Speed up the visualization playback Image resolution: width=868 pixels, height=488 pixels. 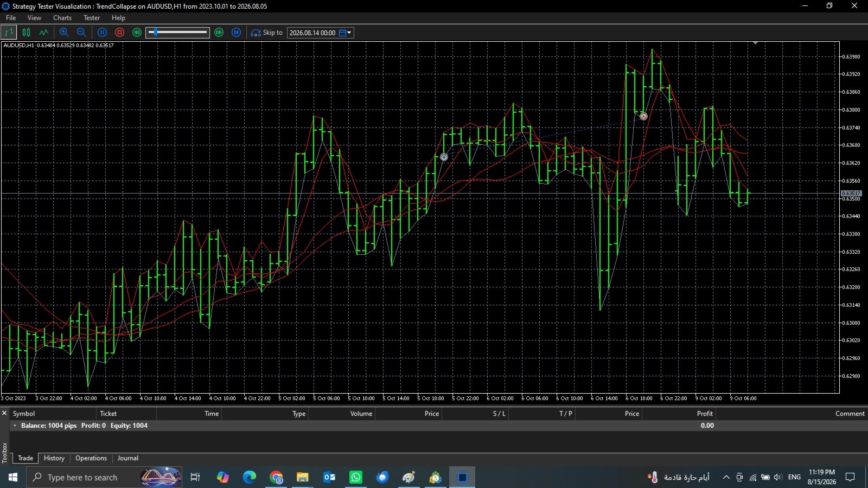tap(219, 33)
